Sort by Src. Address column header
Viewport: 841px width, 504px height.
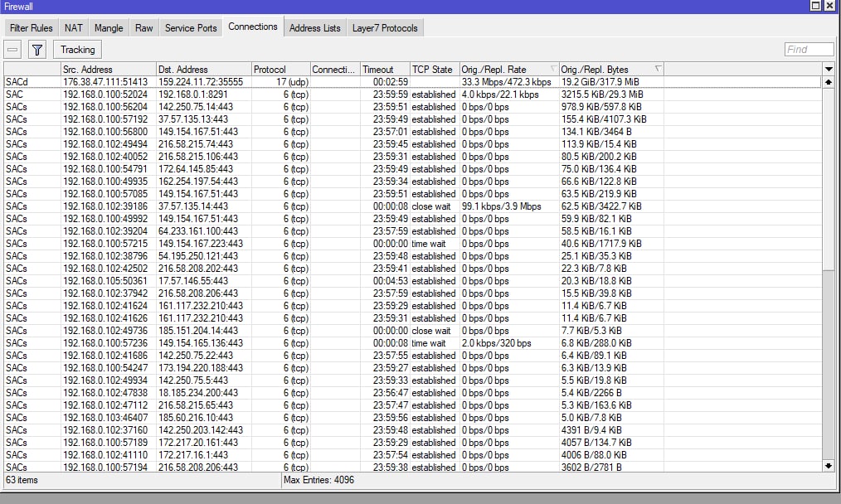pos(108,69)
